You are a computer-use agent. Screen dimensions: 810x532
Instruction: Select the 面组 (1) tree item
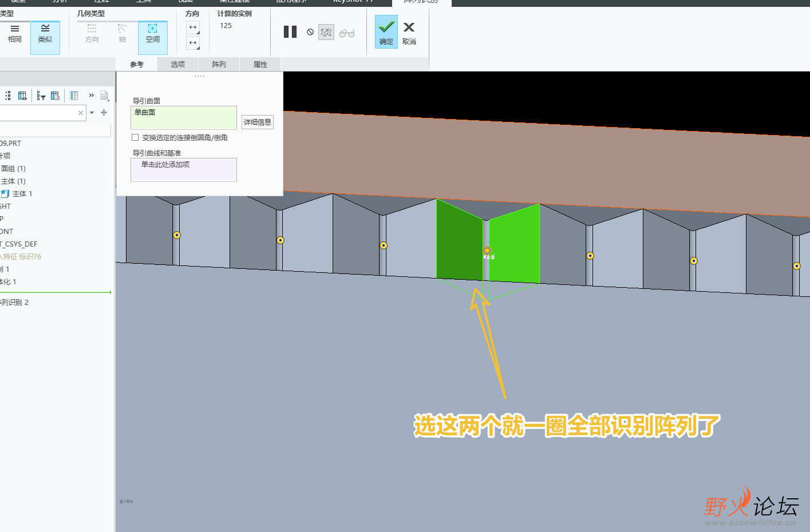tap(13, 168)
